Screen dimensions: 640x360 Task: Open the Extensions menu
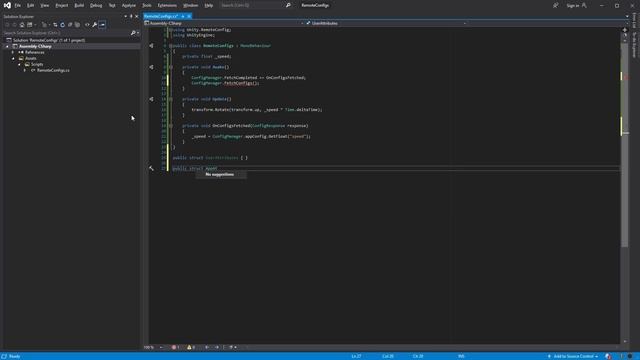167,5
